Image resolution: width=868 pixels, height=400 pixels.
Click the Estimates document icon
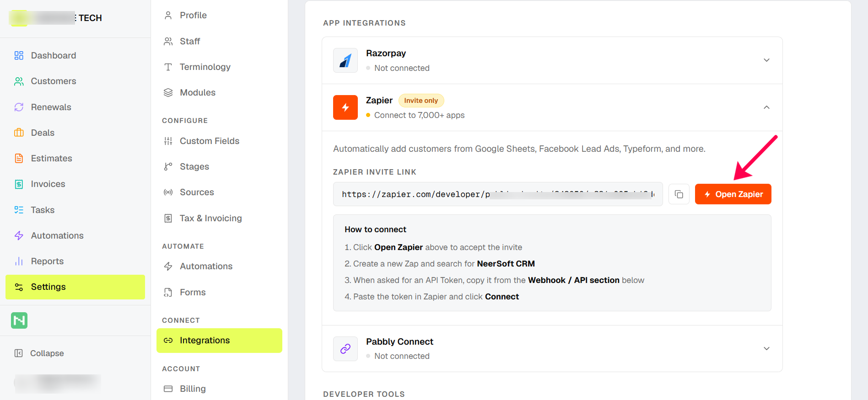tap(19, 158)
